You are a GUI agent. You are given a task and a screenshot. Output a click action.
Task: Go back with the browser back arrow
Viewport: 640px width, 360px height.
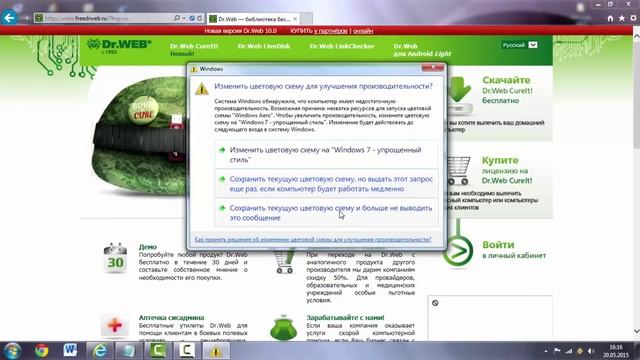point(9,18)
